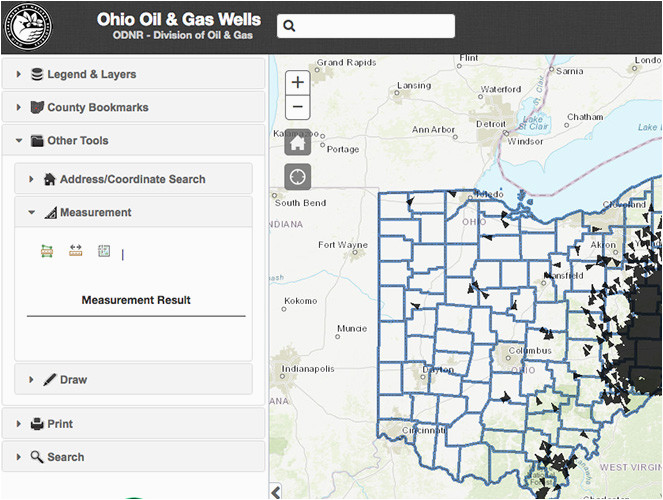
Task: Click the South Bend map label
Action: coord(300,203)
